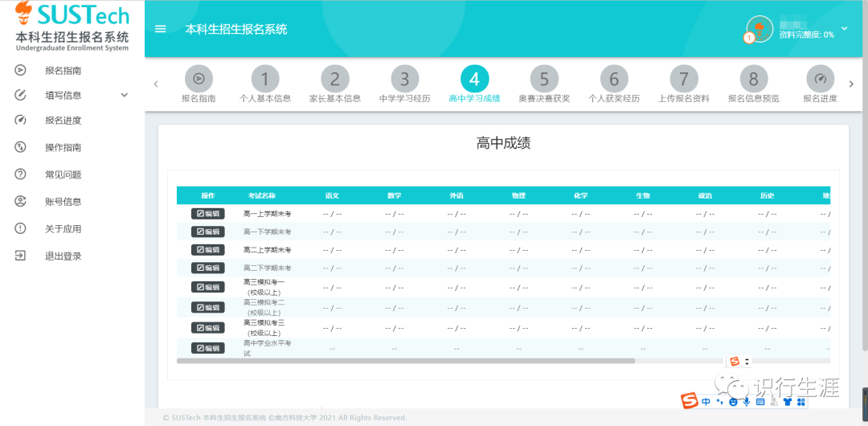Edit the 高一上学期末考 row
Viewport: 868px width, 426px height.
pyautogui.click(x=208, y=214)
